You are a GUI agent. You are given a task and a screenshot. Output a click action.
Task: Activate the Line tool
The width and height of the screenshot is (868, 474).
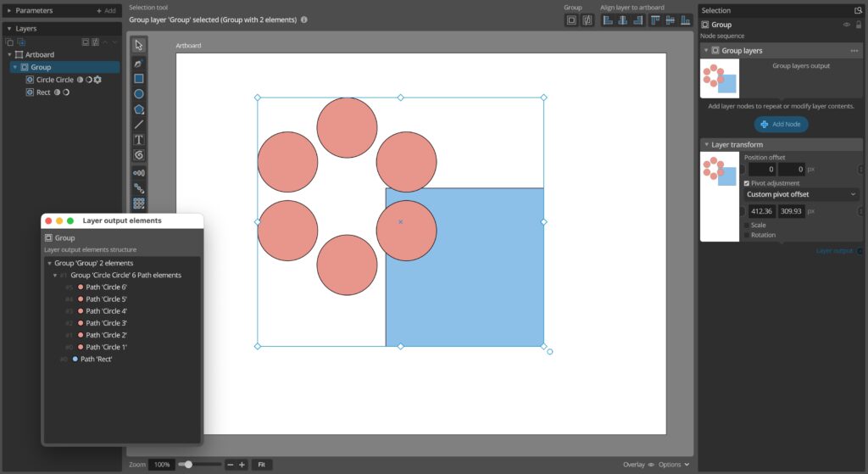139,125
